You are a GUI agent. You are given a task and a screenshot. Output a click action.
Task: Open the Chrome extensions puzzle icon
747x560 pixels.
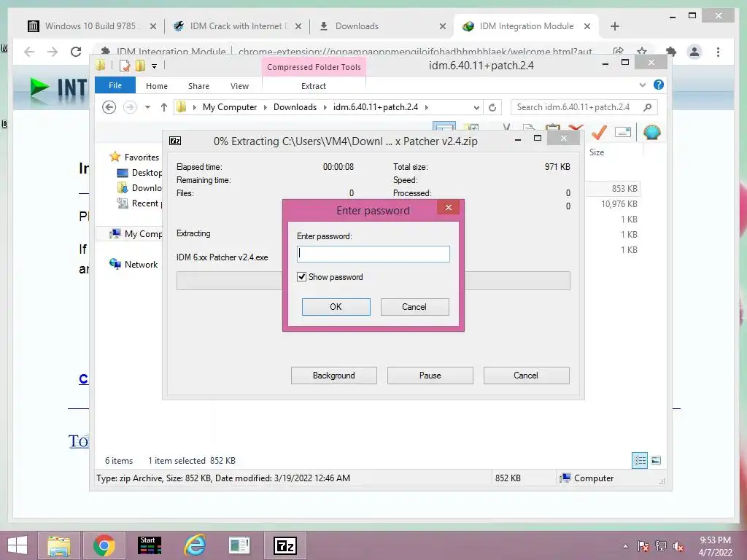point(671,52)
